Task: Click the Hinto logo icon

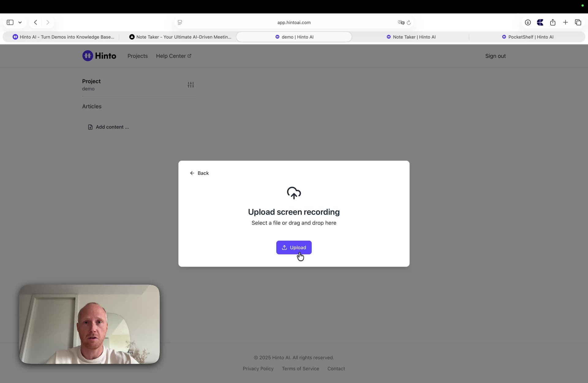Action: coord(88,56)
